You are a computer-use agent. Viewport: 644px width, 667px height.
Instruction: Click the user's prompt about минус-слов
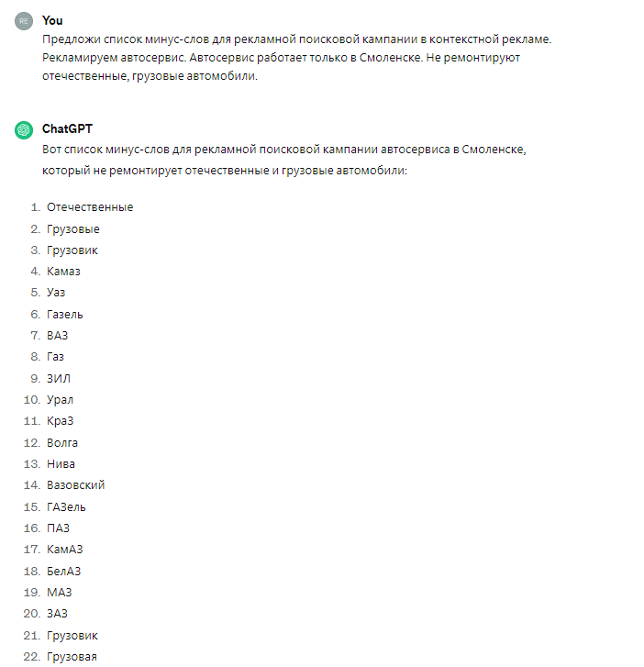tap(297, 58)
